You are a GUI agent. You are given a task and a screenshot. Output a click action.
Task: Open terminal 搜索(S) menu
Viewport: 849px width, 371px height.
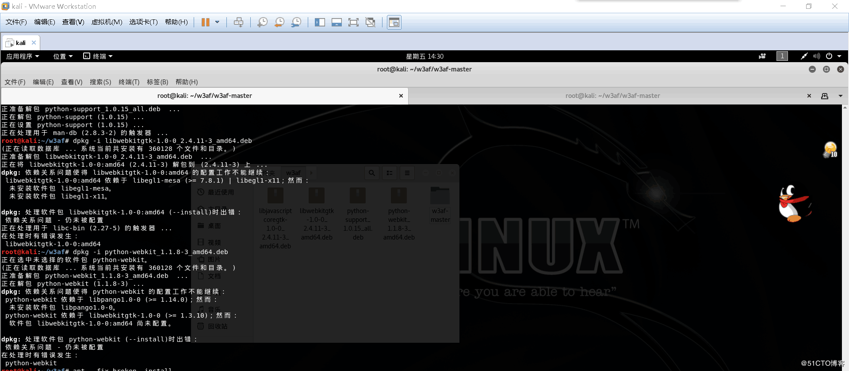coord(100,82)
